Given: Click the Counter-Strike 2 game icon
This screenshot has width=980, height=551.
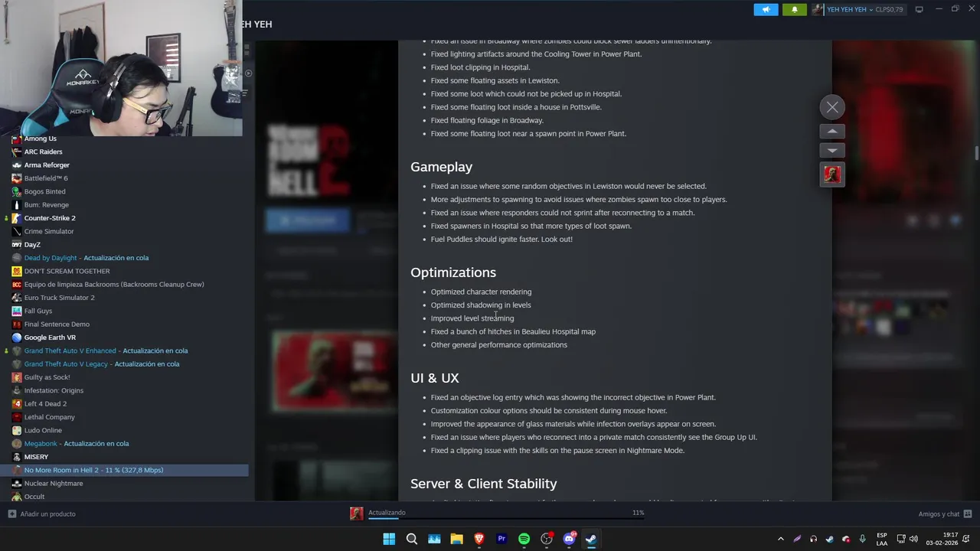Looking at the screenshot, I should click(x=17, y=218).
